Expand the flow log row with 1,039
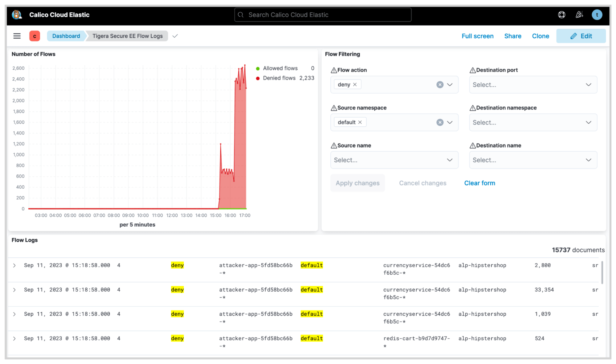The height and width of the screenshot is (364, 616). (14, 314)
